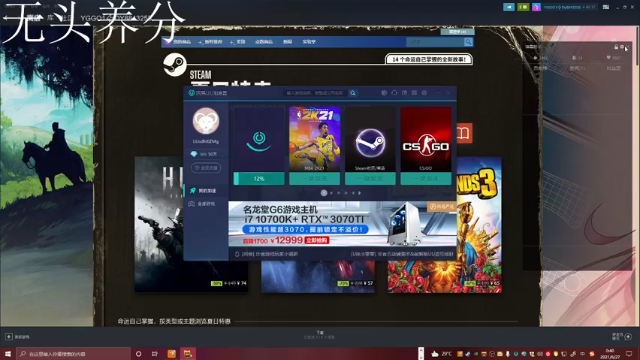
Task: Click the 会员充值 recharge button
Action: tap(206, 168)
